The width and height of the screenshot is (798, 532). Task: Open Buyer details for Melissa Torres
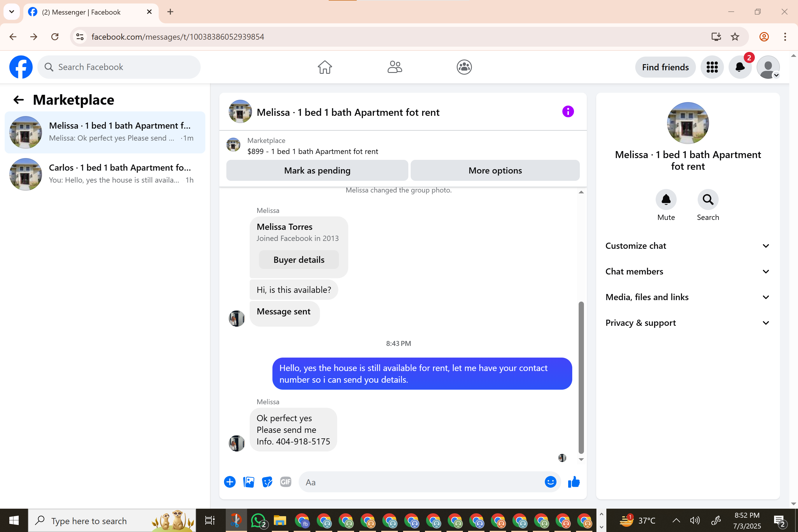click(299, 260)
